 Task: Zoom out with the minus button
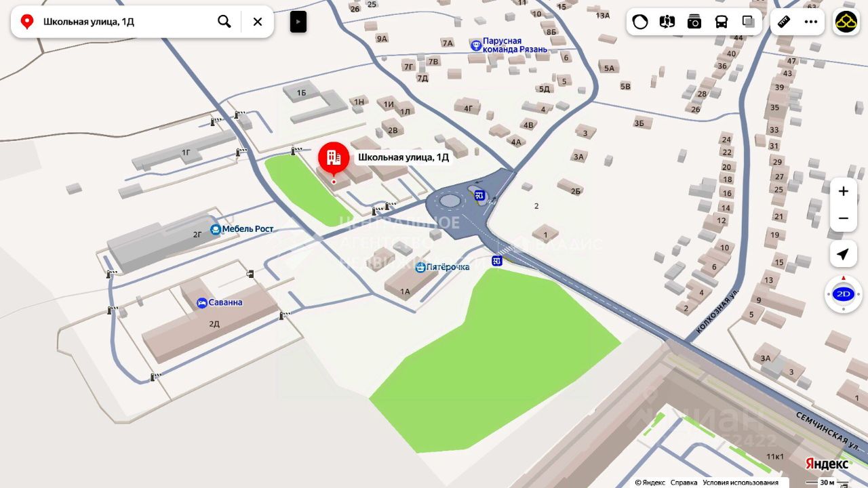[x=844, y=218]
